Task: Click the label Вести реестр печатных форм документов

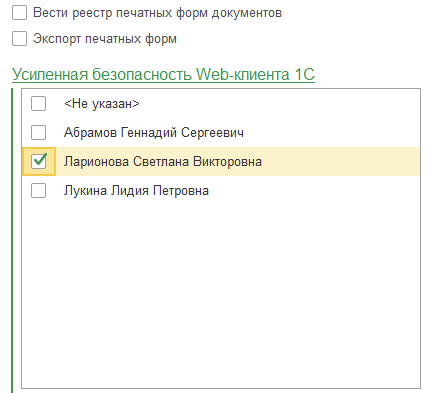Action: click(x=157, y=13)
